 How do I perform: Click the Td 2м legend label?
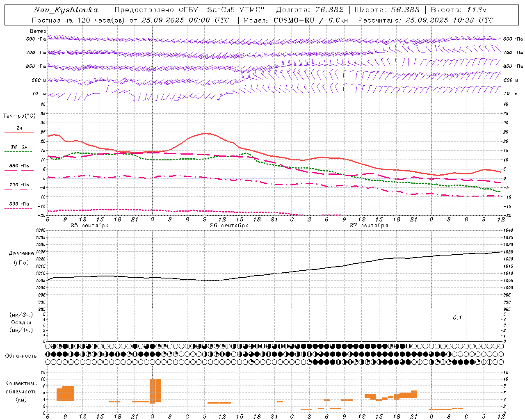click(19, 147)
